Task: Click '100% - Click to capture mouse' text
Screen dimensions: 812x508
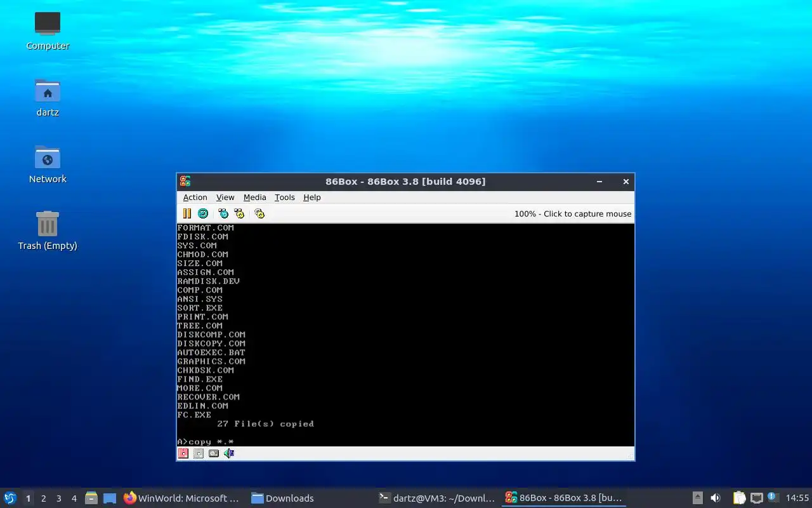Action: pos(573,214)
